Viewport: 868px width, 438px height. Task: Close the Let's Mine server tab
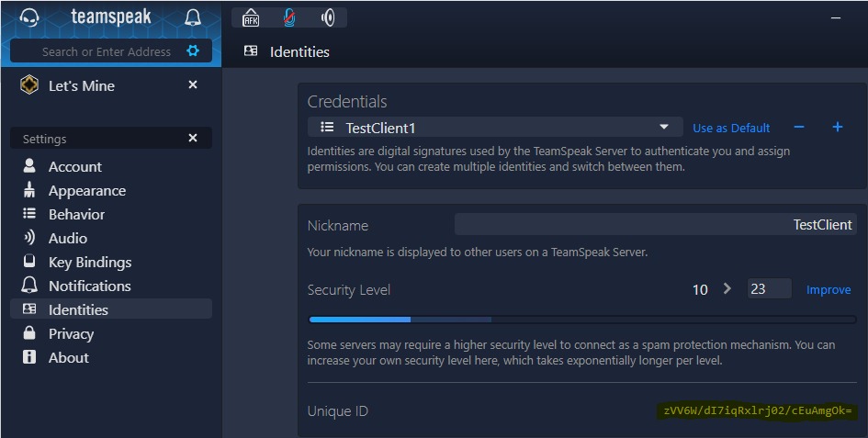(x=193, y=84)
